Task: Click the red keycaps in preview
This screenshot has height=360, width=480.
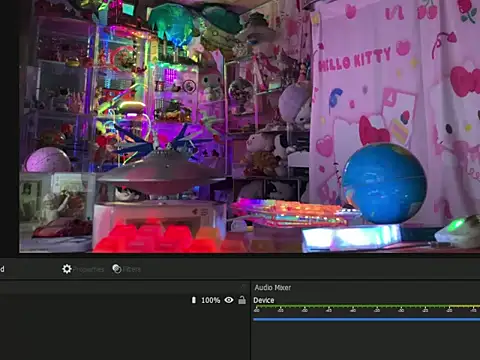Action: click(147, 237)
